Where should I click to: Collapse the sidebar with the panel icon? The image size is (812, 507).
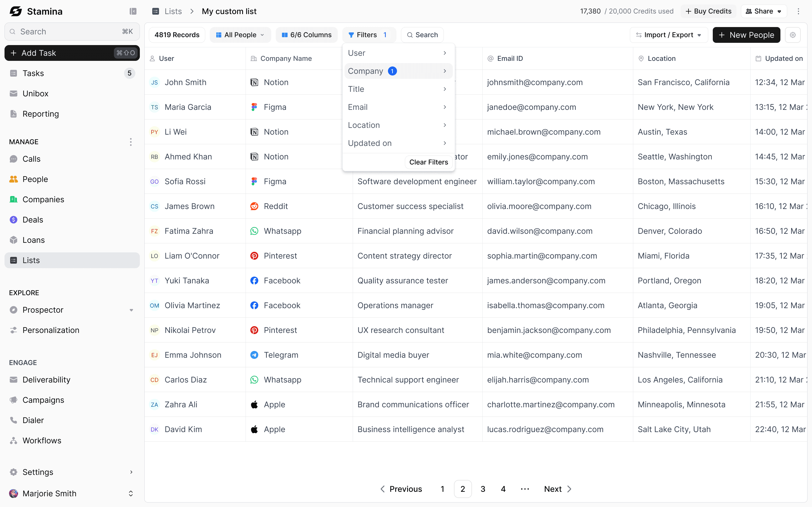(133, 11)
